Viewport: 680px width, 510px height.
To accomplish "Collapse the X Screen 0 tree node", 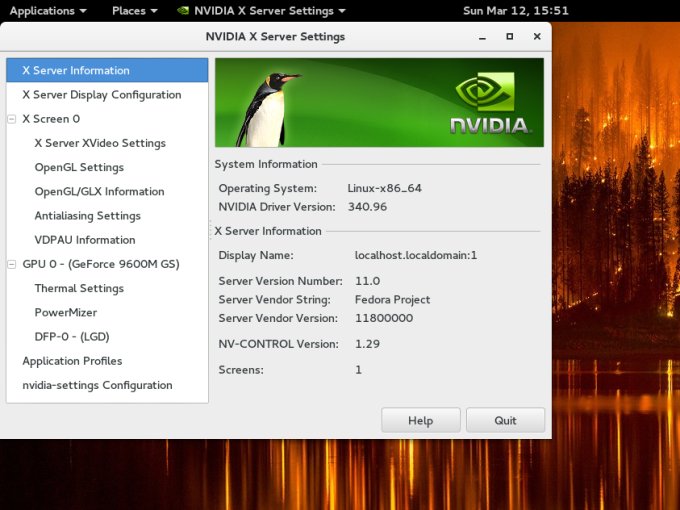I will click(14, 119).
